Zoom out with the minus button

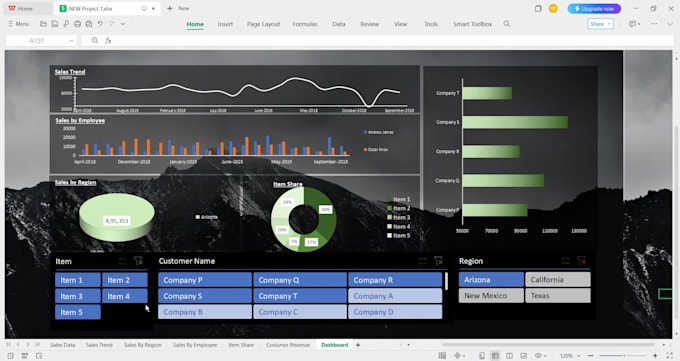[x=591, y=356]
